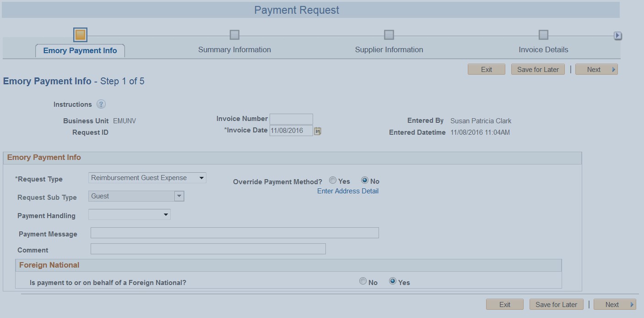
Task: Select No for Foreign National payment question
Action: (363, 281)
